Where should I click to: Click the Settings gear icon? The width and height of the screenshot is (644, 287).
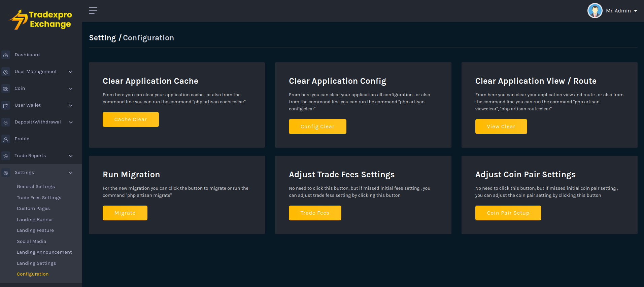point(6,173)
